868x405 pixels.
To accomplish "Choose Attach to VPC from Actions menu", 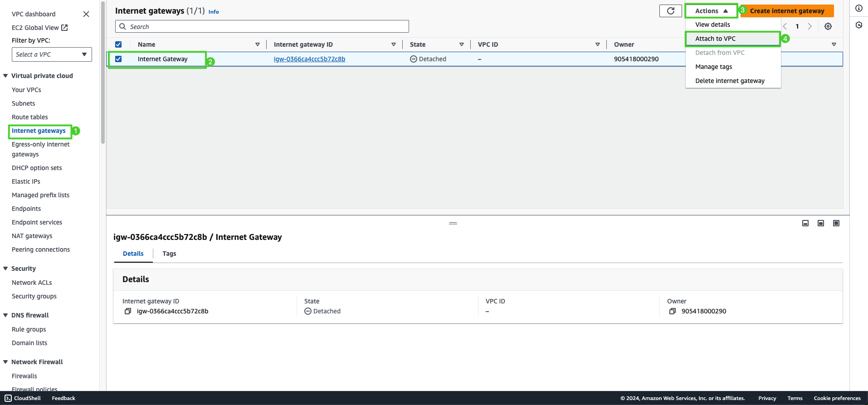I will pos(715,39).
